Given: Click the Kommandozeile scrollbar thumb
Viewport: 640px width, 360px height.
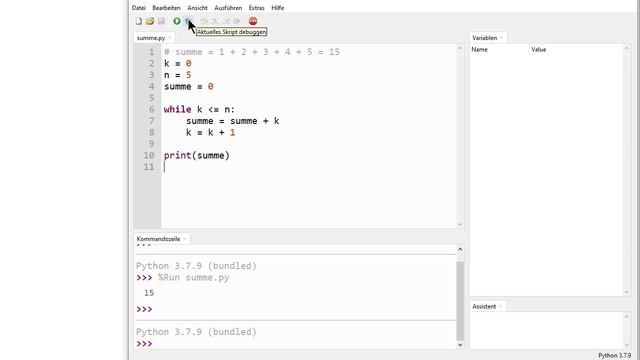Looking at the screenshot, I should coord(460,300).
